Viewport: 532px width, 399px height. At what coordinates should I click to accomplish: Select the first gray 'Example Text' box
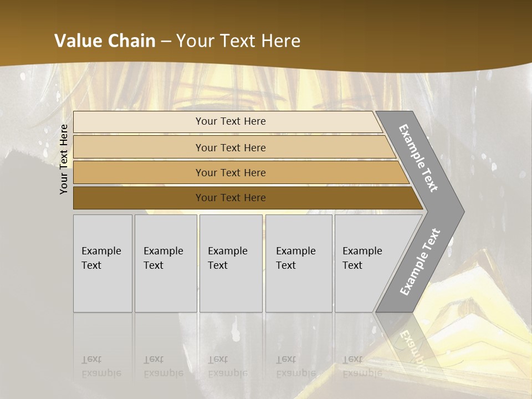click(x=103, y=263)
